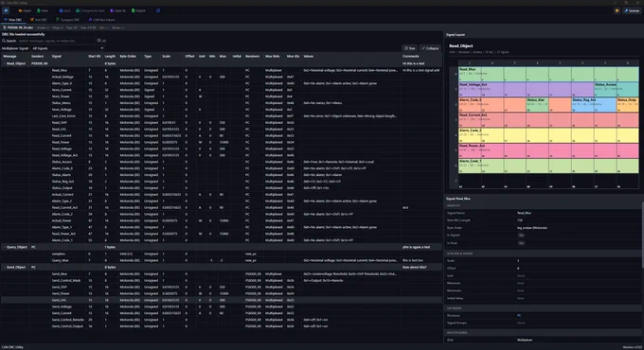Click the app logo icon in the toolbar
The image size is (644, 350).
(x=6, y=10)
